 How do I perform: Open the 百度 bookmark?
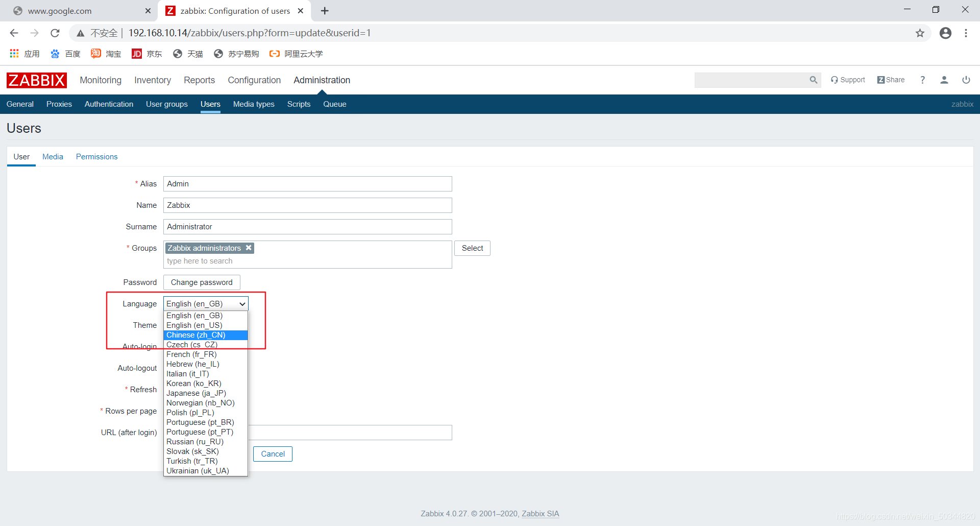65,54
